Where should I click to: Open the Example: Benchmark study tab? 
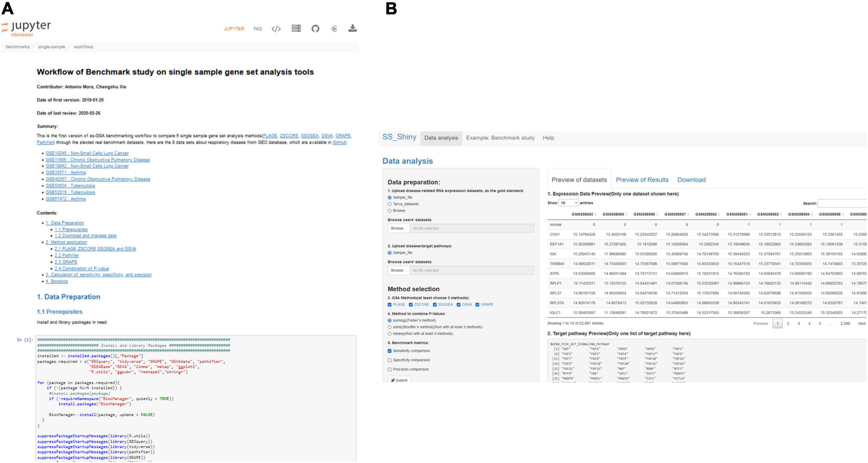pyautogui.click(x=500, y=138)
